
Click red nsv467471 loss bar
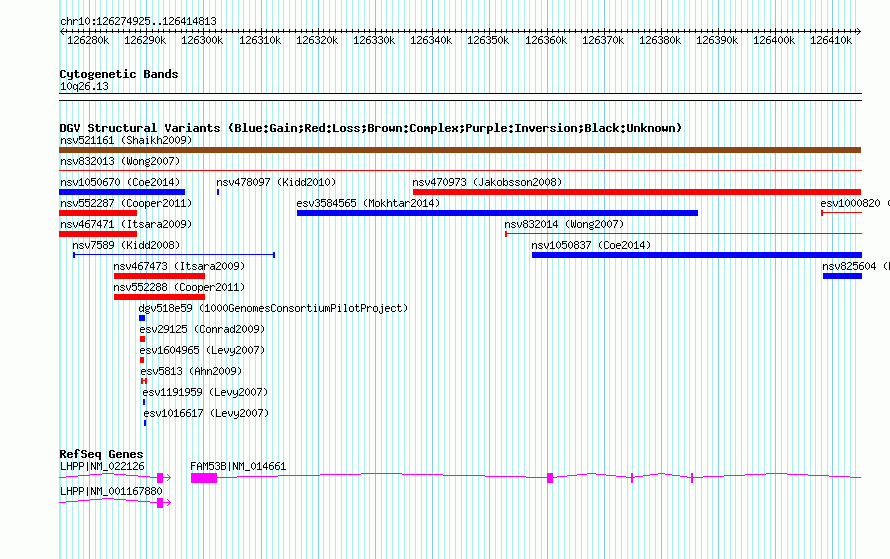pyautogui.click(x=98, y=234)
